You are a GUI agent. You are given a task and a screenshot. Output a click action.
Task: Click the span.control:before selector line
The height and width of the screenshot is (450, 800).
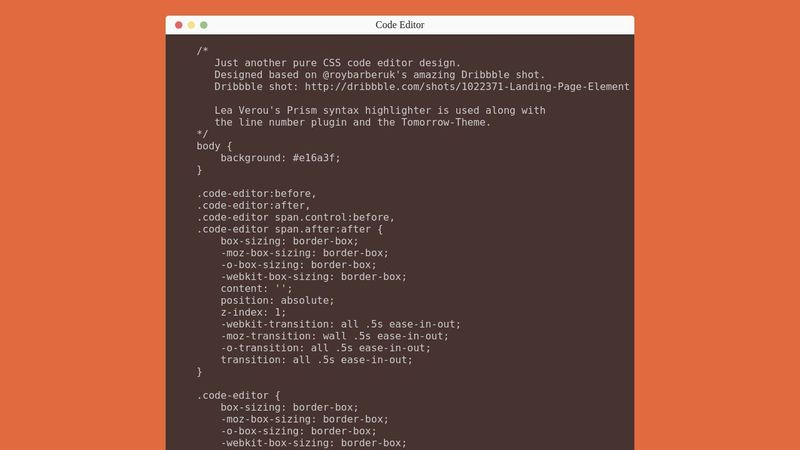pyautogui.click(x=295, y=217)
